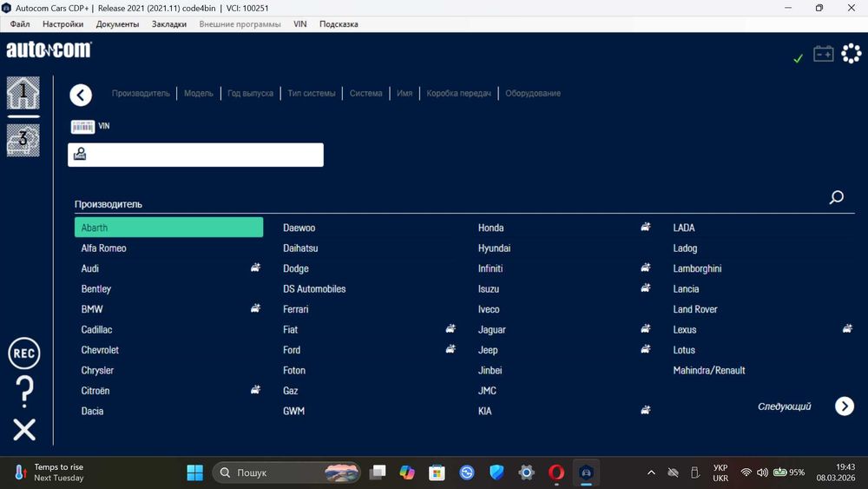Click the car icon next to Jaguar
Image resolution: width=868 pixels, height=489 pixels.
(646, 329)
